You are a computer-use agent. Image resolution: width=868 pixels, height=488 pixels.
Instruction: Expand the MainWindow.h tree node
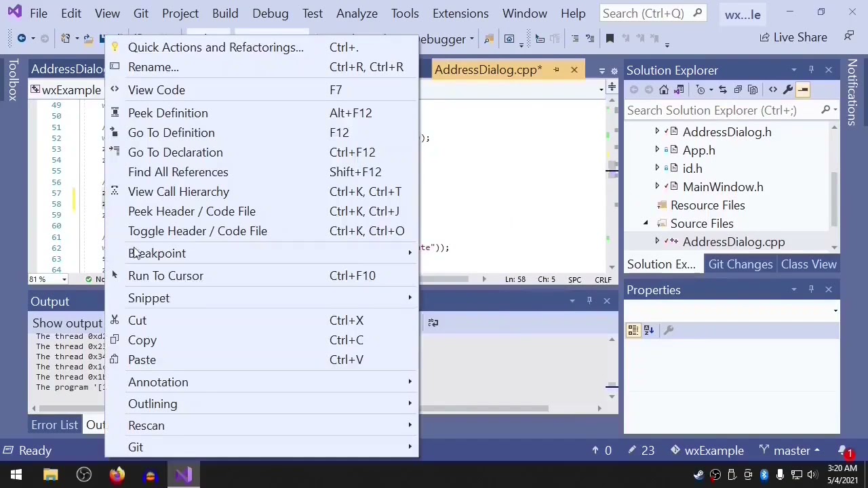point(656,186)
